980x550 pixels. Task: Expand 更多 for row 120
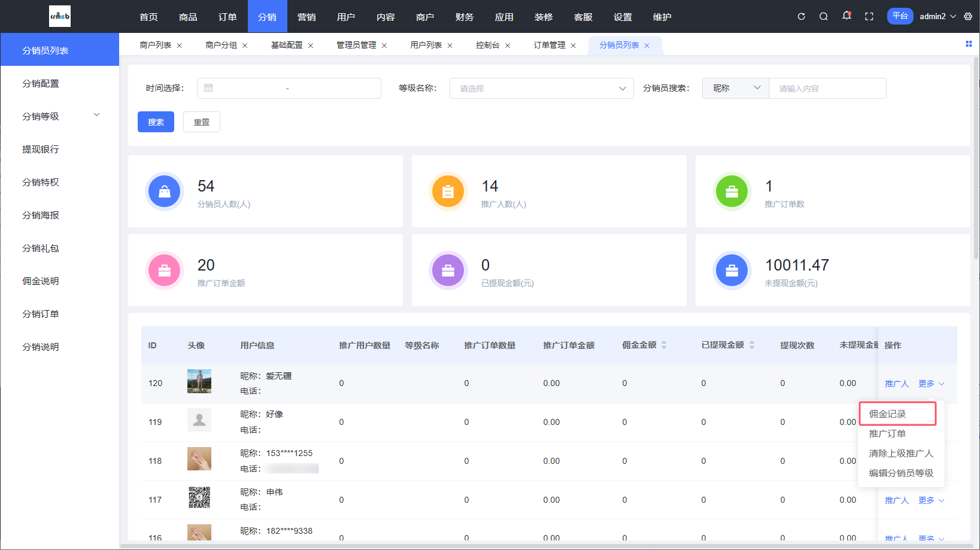click(x=931, y=384)
